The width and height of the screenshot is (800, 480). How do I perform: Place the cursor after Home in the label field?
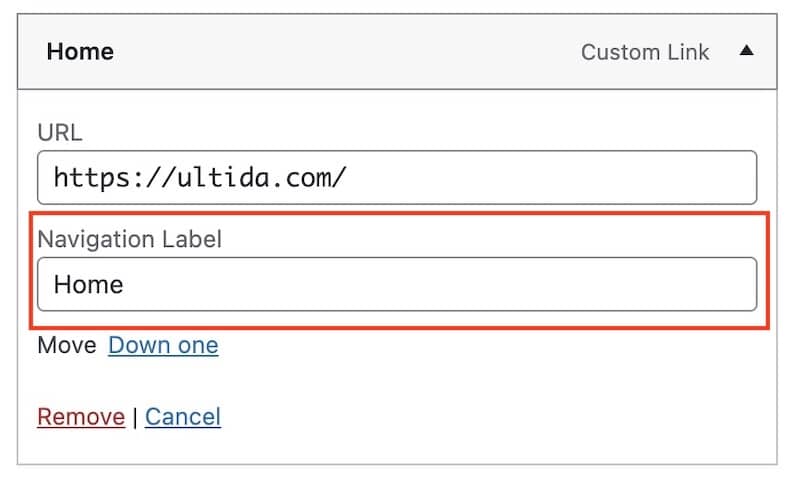coord(124,285)
